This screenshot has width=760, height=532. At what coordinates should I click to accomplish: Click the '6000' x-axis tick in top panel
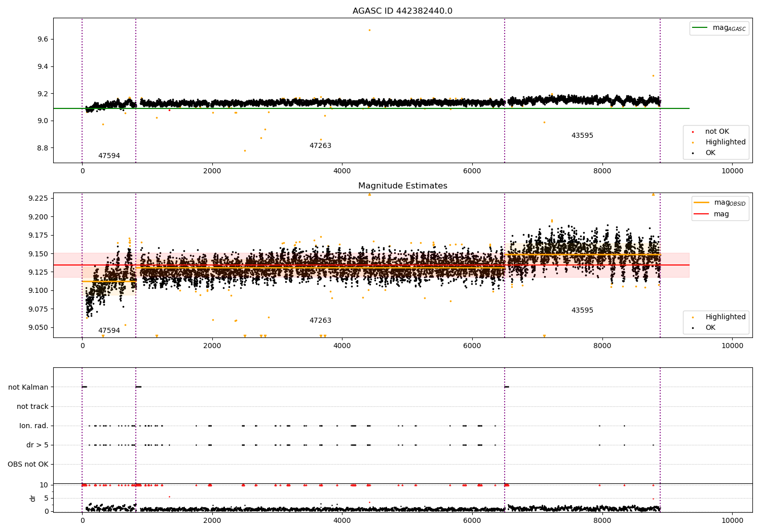click(x=472, y=171)
